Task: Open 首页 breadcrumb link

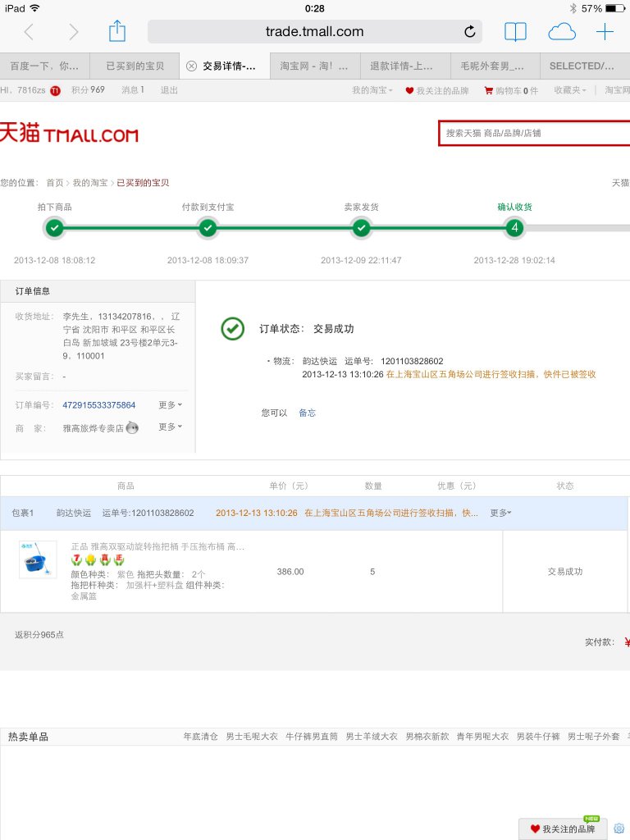Action: point(55,183)
